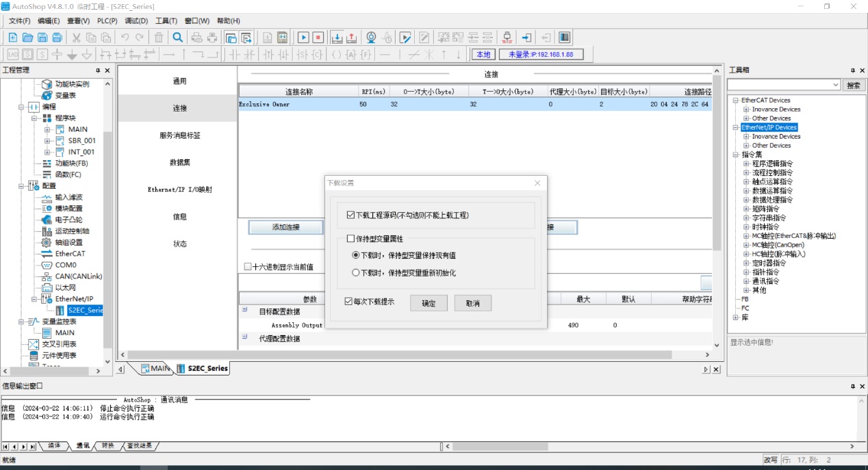The width and height of the screenshot is (868, 470).
Task: Click the 取消 button in download dialog
Action: [x=472, y=303]
